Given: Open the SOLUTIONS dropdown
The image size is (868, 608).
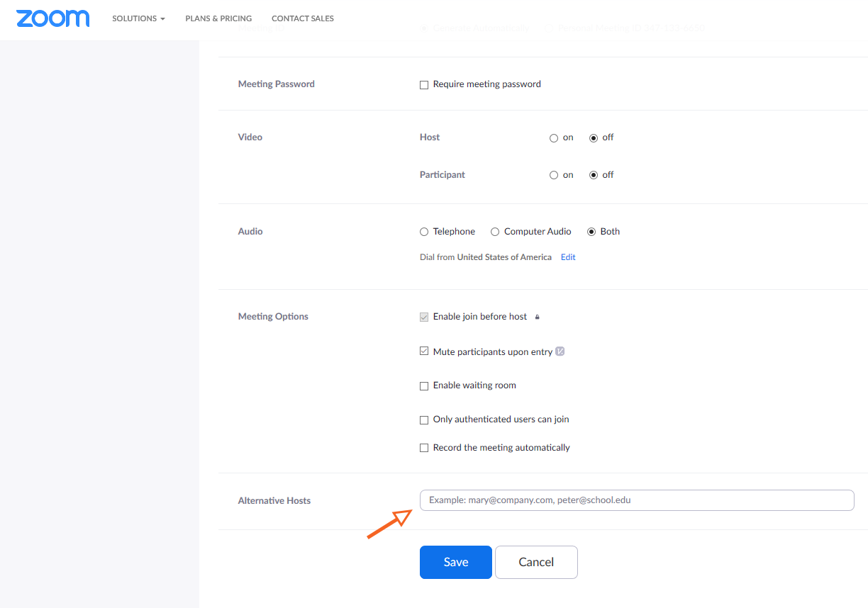Looking at the screenshot, I should coord(138,18).
